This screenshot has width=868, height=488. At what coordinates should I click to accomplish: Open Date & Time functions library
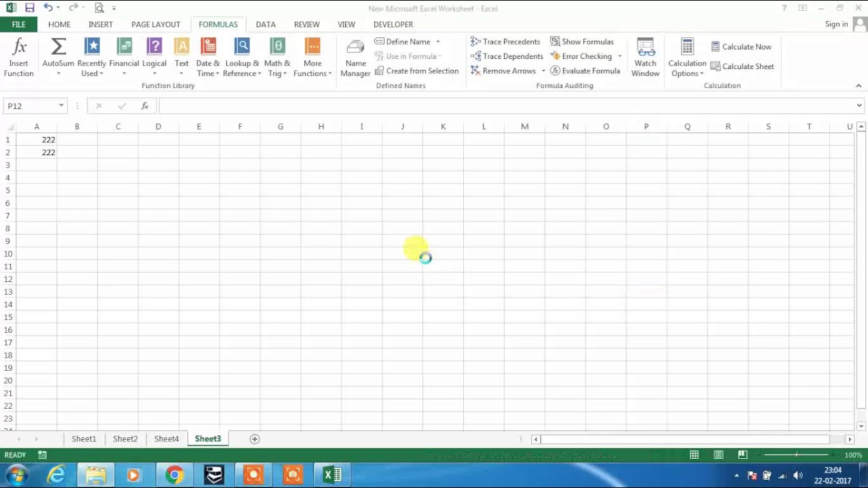tap(208, 58)
